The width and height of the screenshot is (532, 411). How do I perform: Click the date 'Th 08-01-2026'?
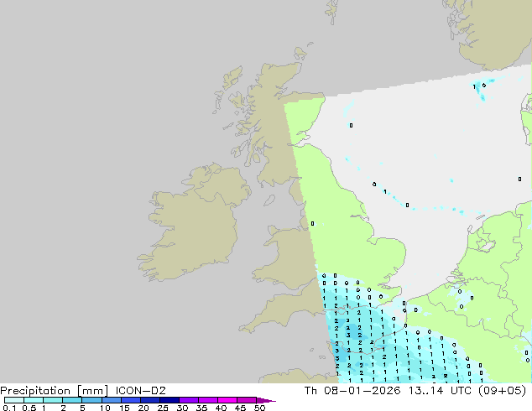352,391
